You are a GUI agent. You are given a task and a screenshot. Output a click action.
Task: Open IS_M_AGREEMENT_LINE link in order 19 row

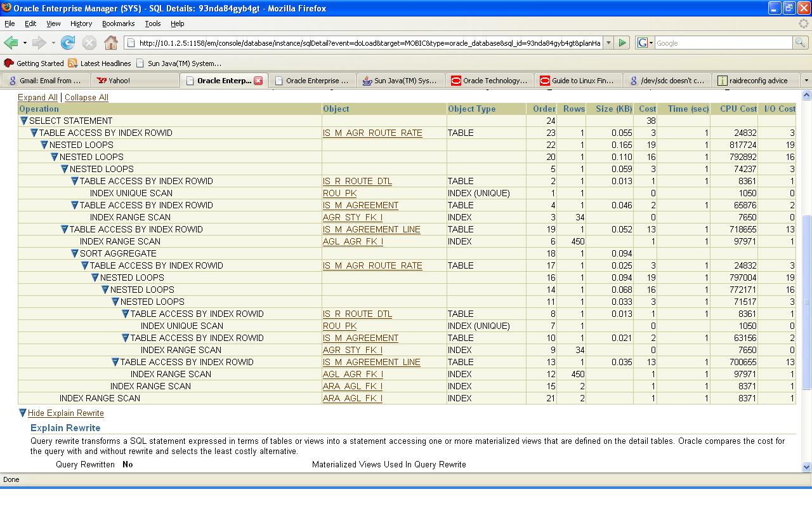(371, 229)
